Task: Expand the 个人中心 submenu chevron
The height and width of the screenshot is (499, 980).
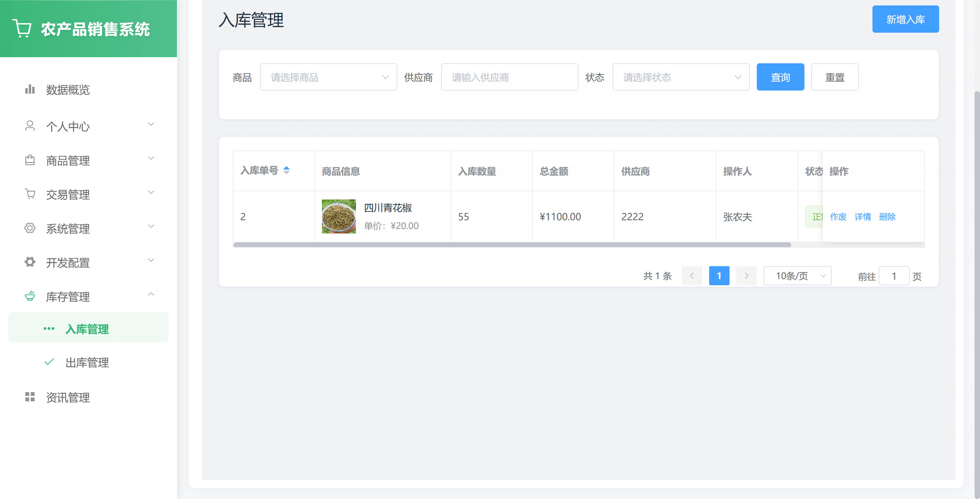Action: pos(151,124)
